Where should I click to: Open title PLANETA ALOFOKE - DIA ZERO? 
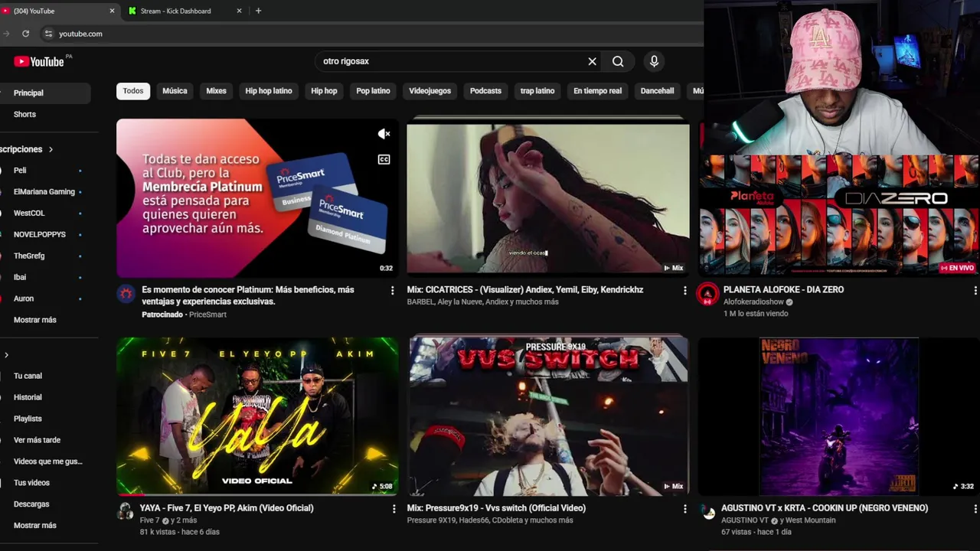(x=783, y=290)
